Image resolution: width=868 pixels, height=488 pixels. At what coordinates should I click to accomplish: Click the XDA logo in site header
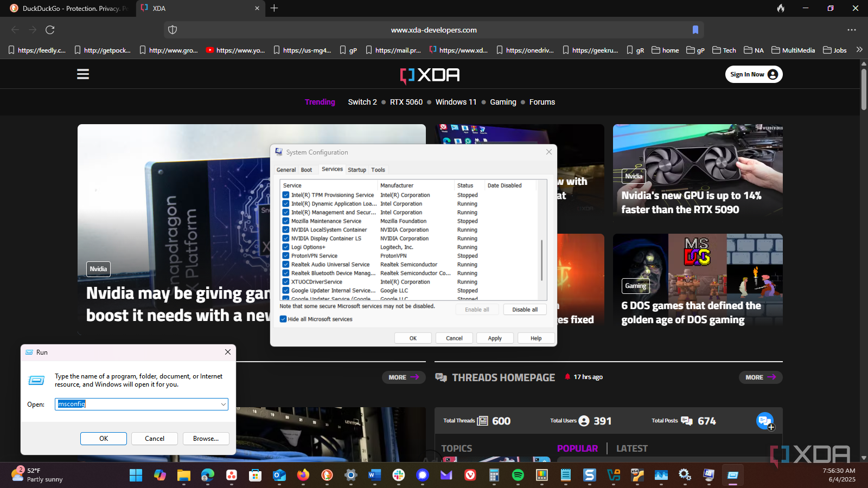click(x=430, y=75)
